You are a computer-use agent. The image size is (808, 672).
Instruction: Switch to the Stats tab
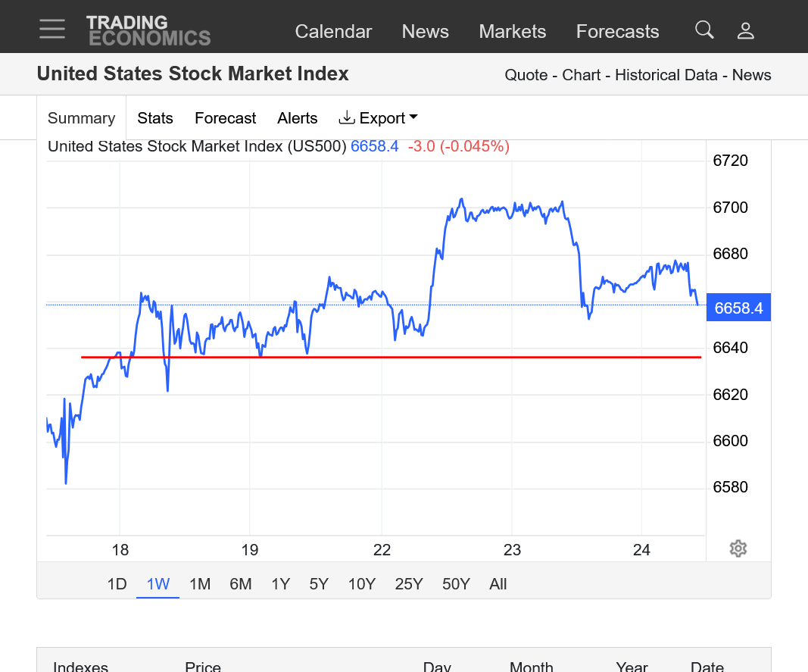coord(155,118)
